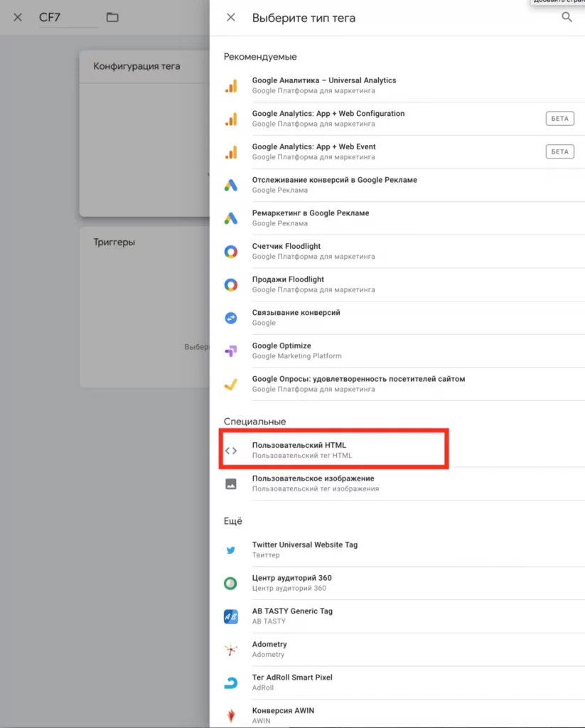Click the Adometry logo icon
Viewport: 585px width, 728px height.
tap(231, 650)
